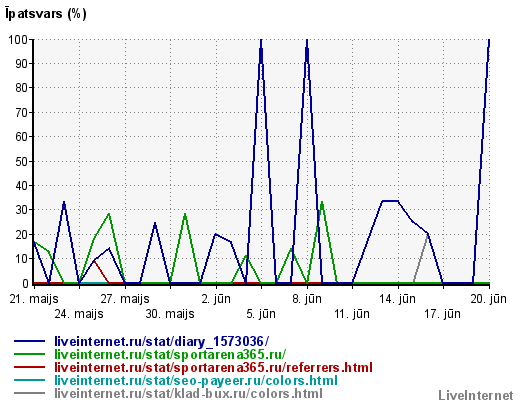Click the Īpatsvars (%) axis title
The width and height of the screenshot is (520, 405).
tap(46, 13)
